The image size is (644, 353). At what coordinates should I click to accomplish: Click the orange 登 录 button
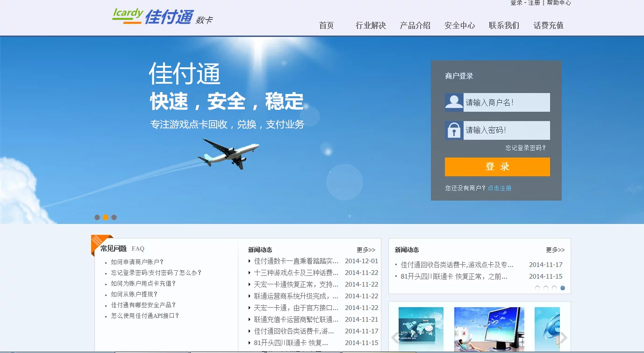click(x=497, y=167)
